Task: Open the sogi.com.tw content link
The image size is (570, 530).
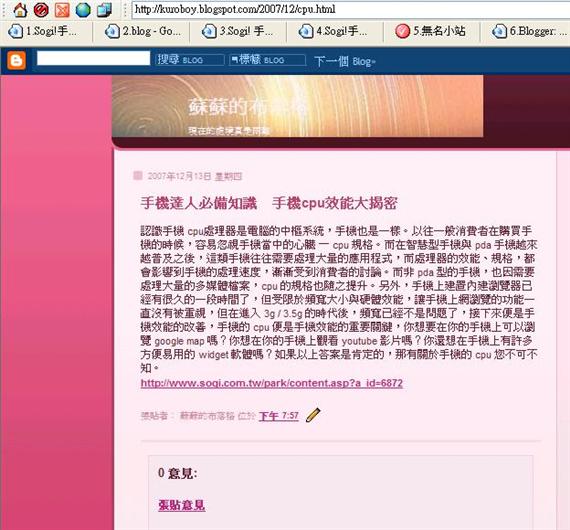Action: tap(272, 383)
